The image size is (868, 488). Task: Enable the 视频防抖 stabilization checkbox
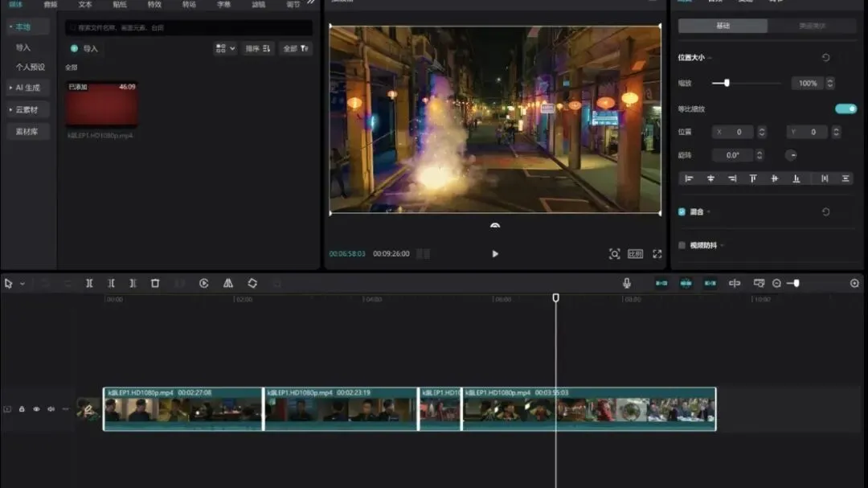pos(682,245)
